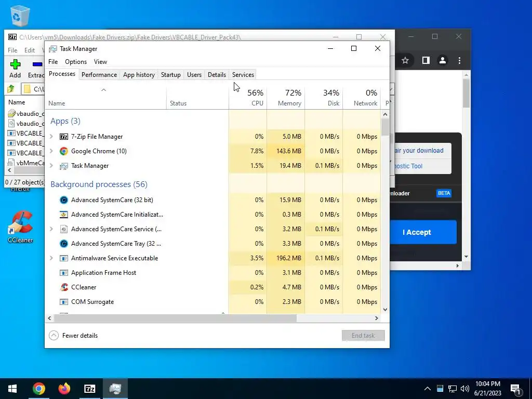This screenshot has height=399, width=532.
Task: Click the Task Manager process row icon
Action: point(64,166)
